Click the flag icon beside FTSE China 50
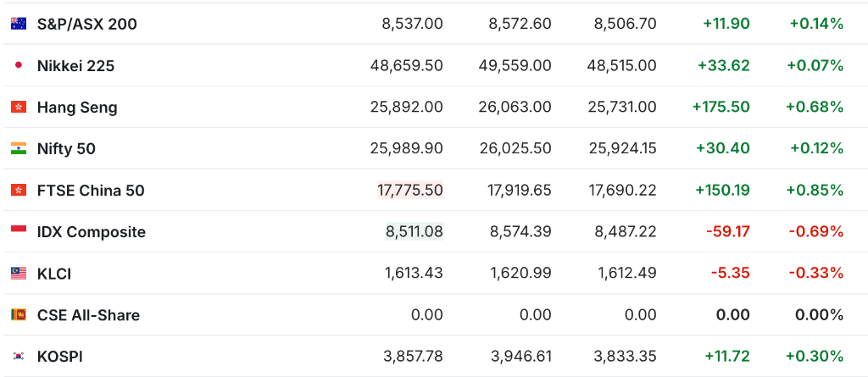Image resolution: width=868 pixels, height=377 pixels. click(19, 190)
